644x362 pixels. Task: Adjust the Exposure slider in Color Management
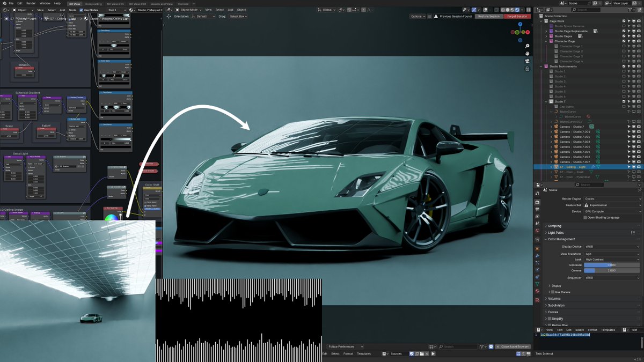[x=612, y=264]
